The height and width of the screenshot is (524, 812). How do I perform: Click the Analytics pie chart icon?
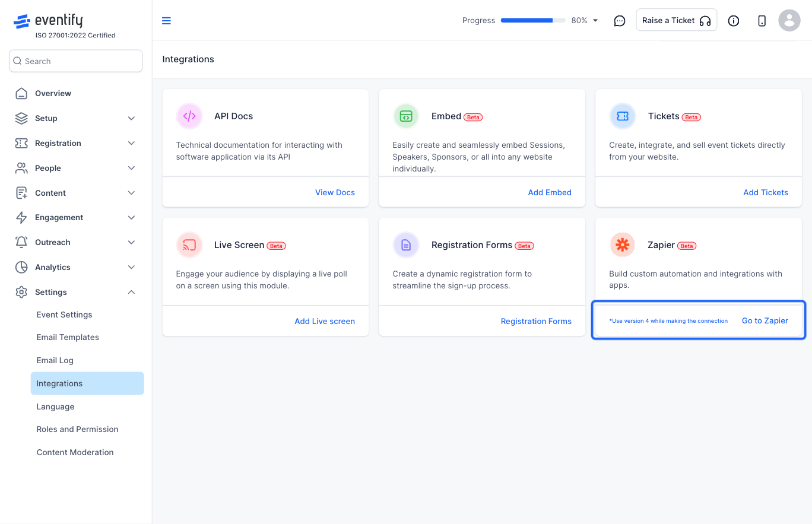click(x=21, y=267)
